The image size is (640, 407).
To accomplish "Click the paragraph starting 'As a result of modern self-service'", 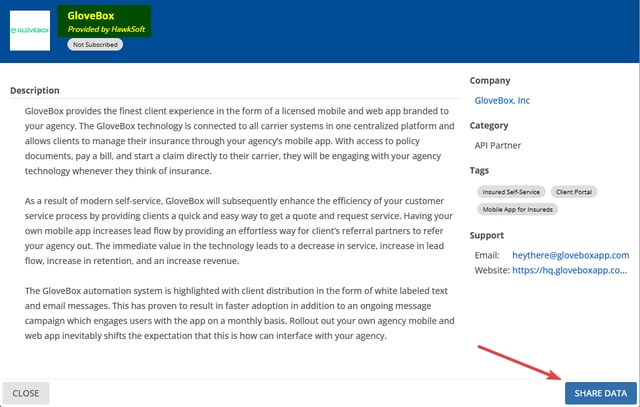I will coord(240,231).
